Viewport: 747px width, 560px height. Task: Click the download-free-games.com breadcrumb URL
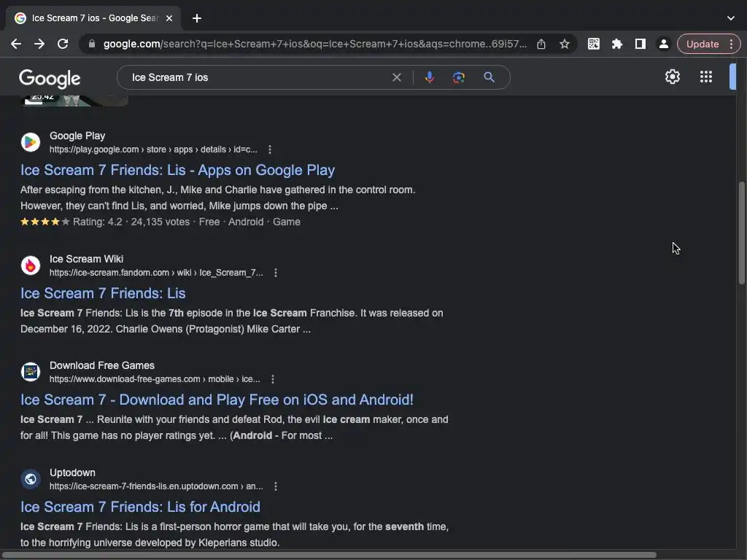[x=155, y=379]
